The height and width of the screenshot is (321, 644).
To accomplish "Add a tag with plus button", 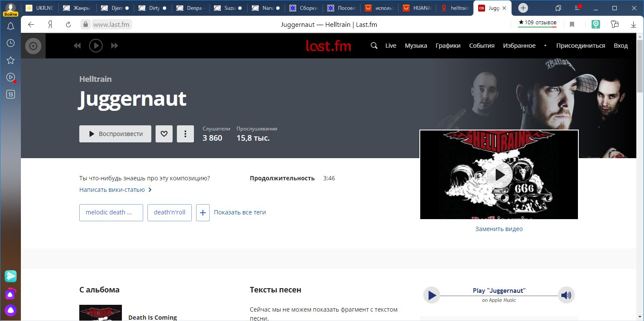I will click(203, 212).
